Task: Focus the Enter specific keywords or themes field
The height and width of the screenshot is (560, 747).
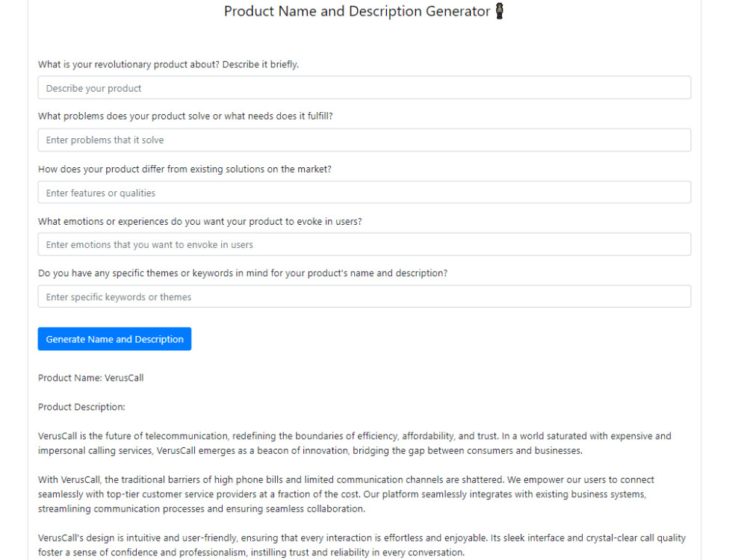Action: [x=365, y=296]
